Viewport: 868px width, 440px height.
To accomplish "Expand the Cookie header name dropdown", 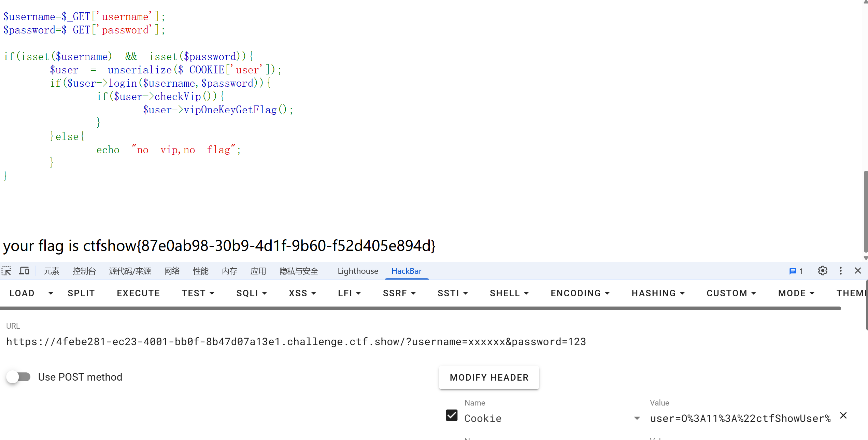I will click(637, 418).
